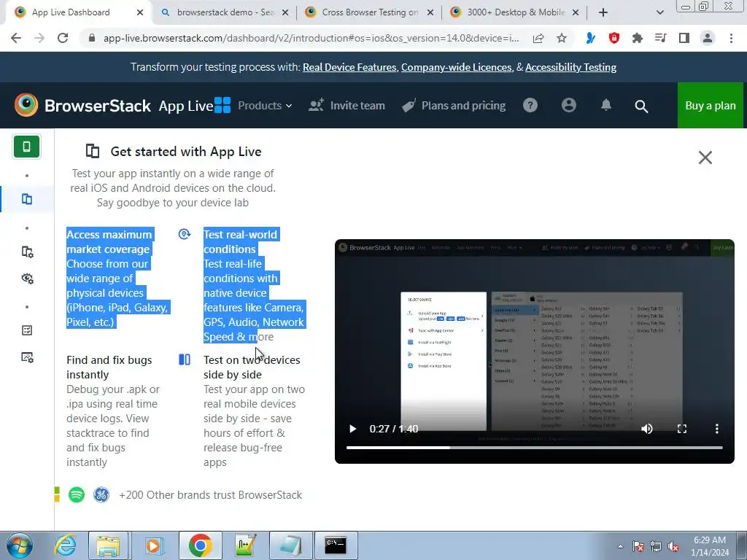
Task: Open Chrome side panel
Action: coord(684,38)
